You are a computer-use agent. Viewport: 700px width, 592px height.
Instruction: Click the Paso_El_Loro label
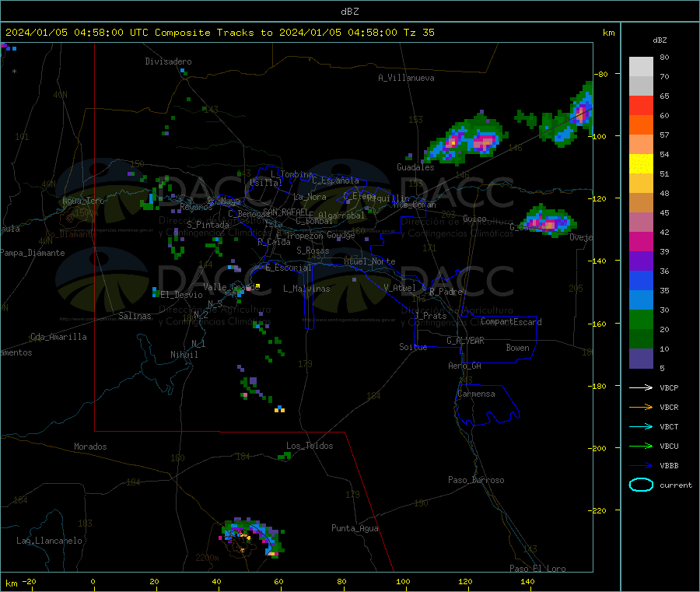[537, 569]
